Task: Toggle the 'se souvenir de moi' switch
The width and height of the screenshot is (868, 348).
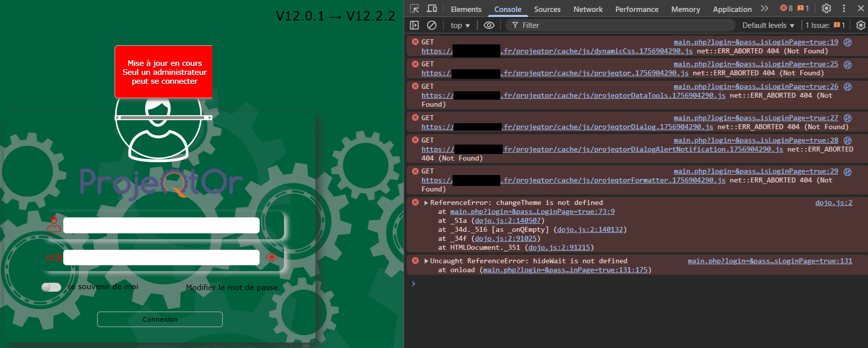Action: tap(51, 287)
